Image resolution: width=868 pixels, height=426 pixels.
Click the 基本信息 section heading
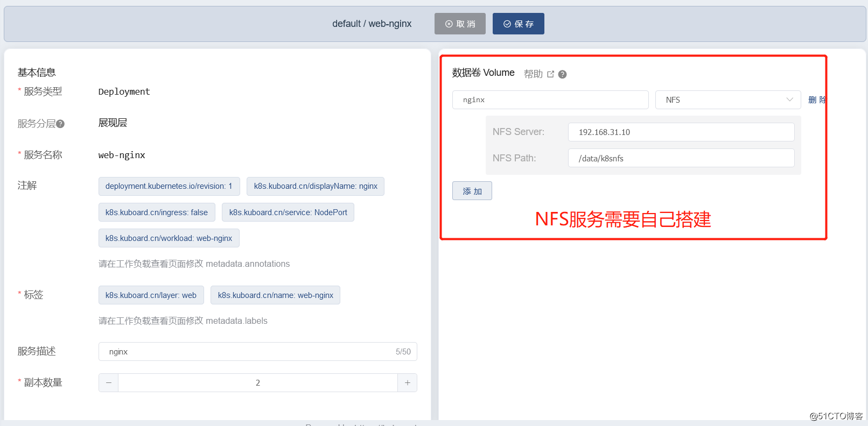pos(37,72)
